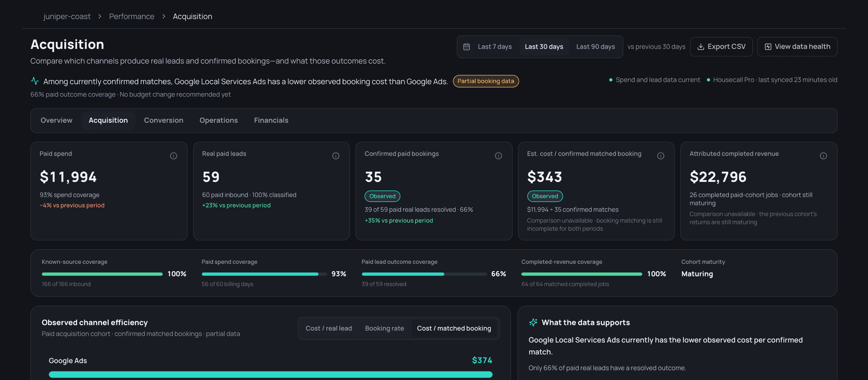Click 'Observed channel efficiency' heading
The height and width of the screenshot is (380, 868).
click(95, 322)
